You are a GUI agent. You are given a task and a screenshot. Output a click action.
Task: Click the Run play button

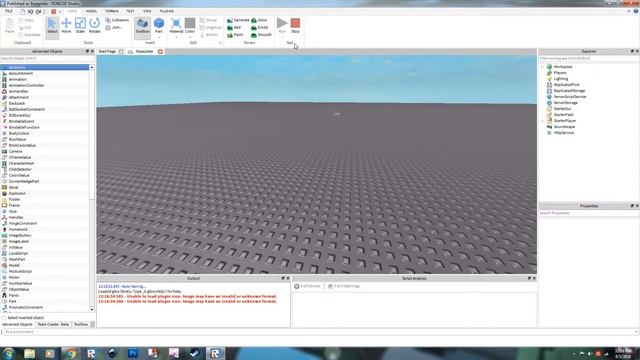pos(282,25)
